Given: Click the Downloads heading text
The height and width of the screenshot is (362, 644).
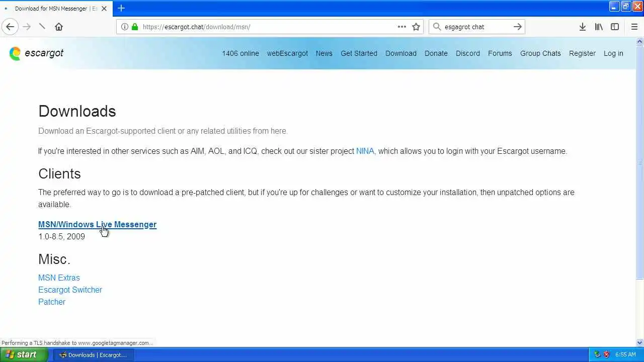Looking at the screenshot, I should (77, 111).
